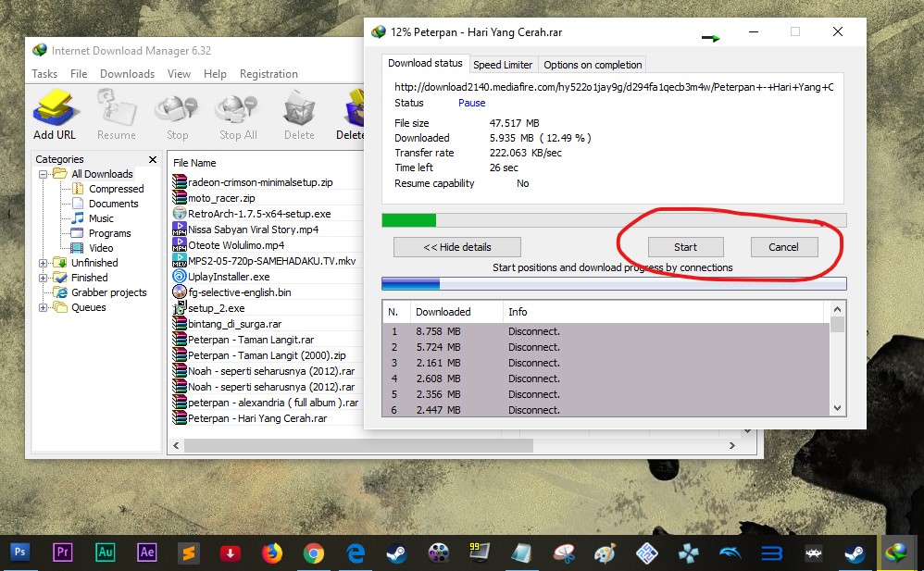This screenshot has width=924, height=571.
Task: Select the Download status tab
Action: 425,63
